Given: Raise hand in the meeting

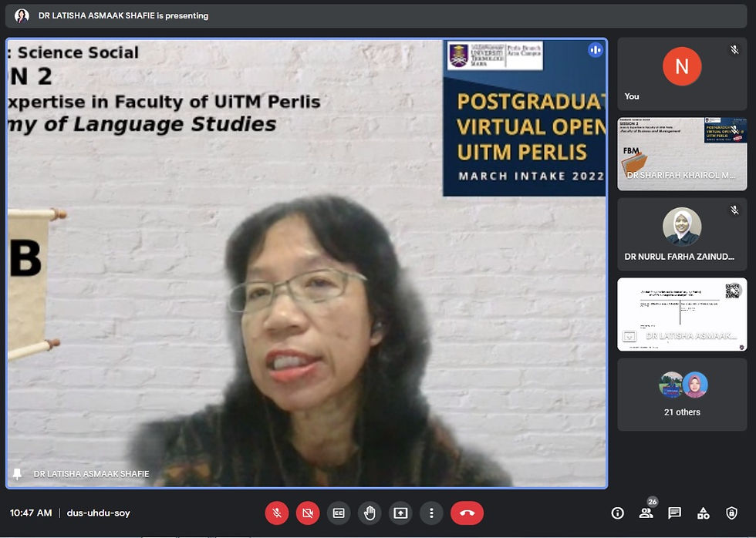Looking at the screenshot, I should pyautogui.click(x=370, y=513).
